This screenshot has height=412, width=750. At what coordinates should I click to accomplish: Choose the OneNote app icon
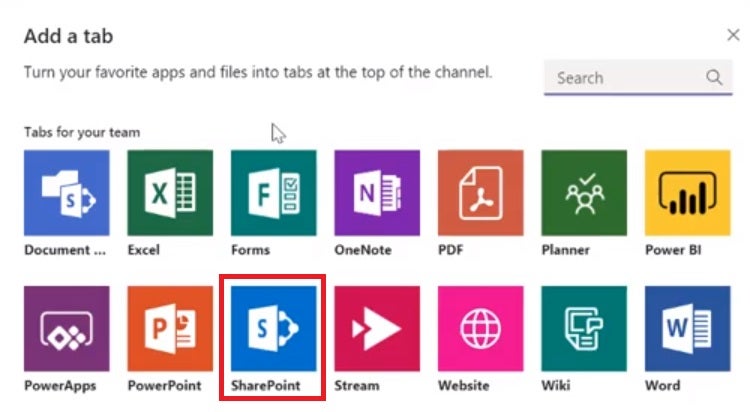377,193
